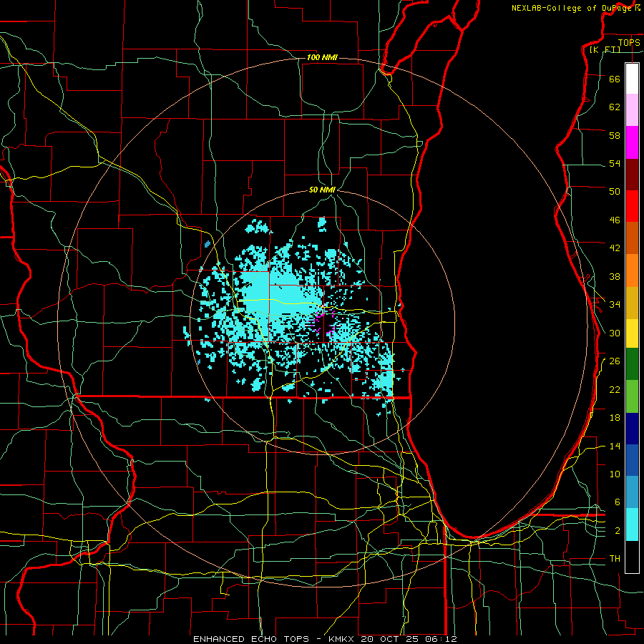
Task: Click the 'TOPS' legend heading
Action: pyautogui.click(x=629, y=42)
